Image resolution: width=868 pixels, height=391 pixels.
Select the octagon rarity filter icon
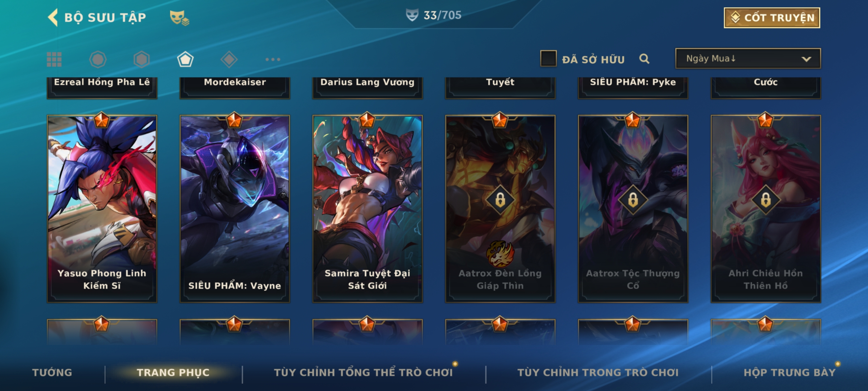98,59
